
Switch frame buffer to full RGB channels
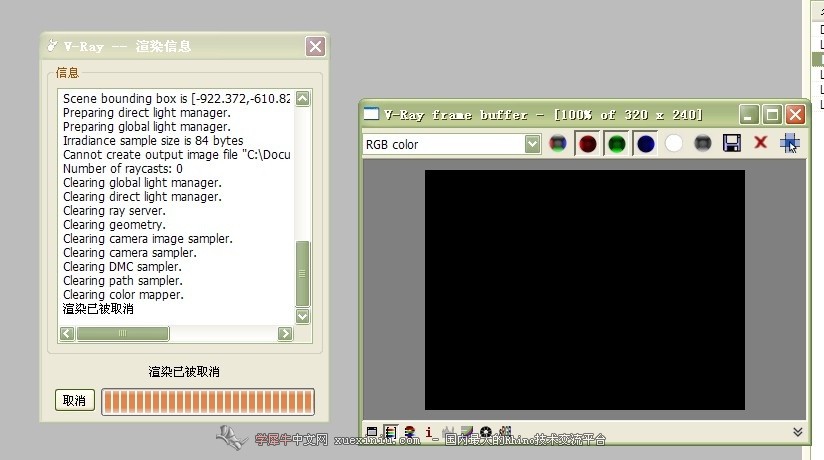(558, 143)
